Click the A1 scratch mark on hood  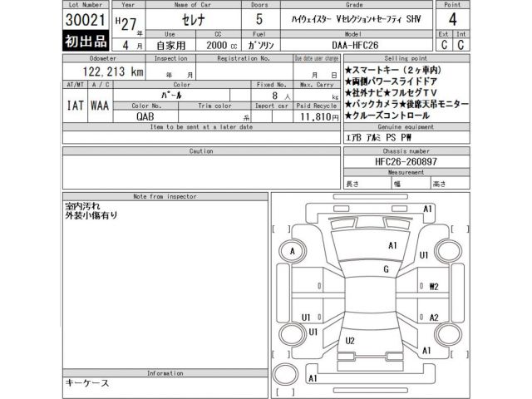(392, 245)
